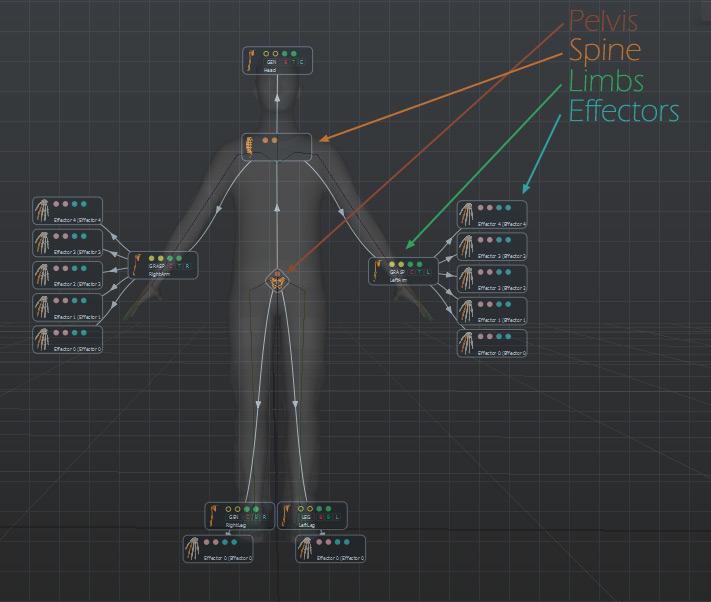The height and width of the screenshot is (602, 711).
Task: Click hand icon of RightArm's Effector 1
Action: 42,307
